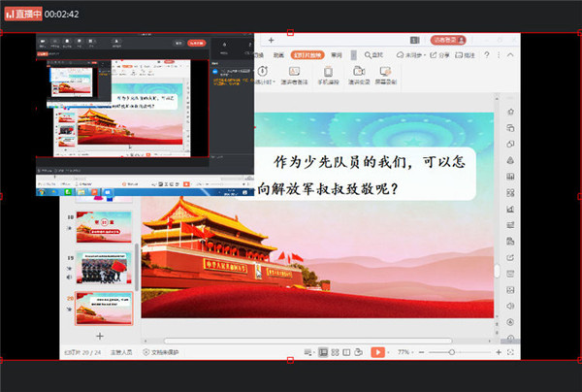Click the minus zoom out button
582x392 pixels.
[x=421, y=352]
